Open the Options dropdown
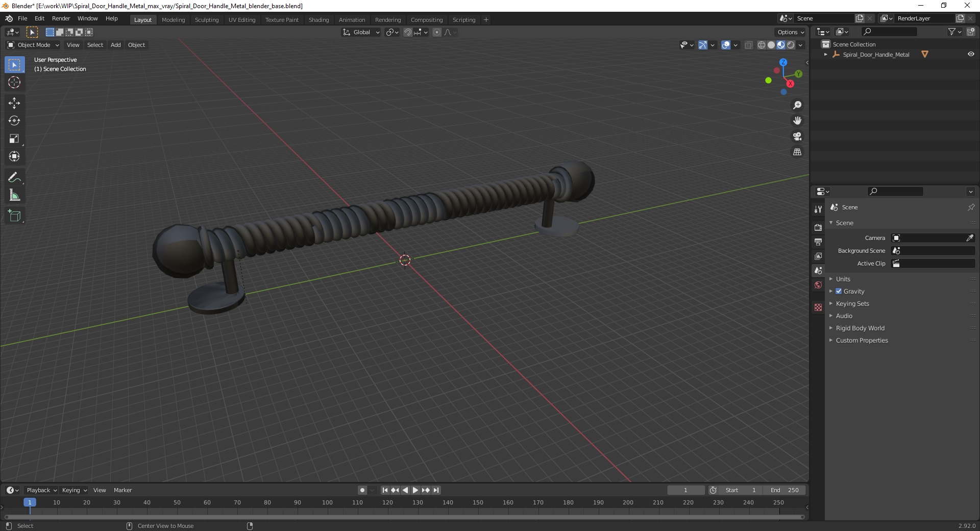The width and height of the screenshot is (980, 531). pyautogui.click(x=790, y=32)
